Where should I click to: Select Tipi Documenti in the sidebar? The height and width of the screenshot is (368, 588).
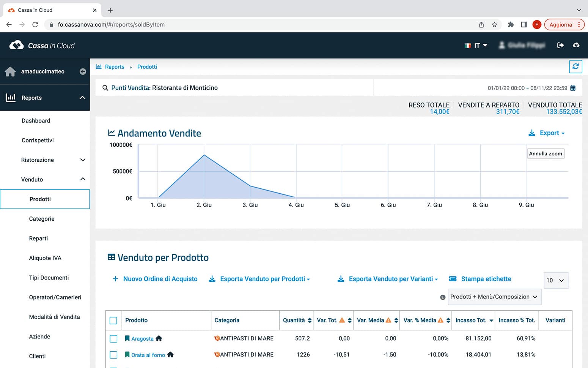click(49, 278)
